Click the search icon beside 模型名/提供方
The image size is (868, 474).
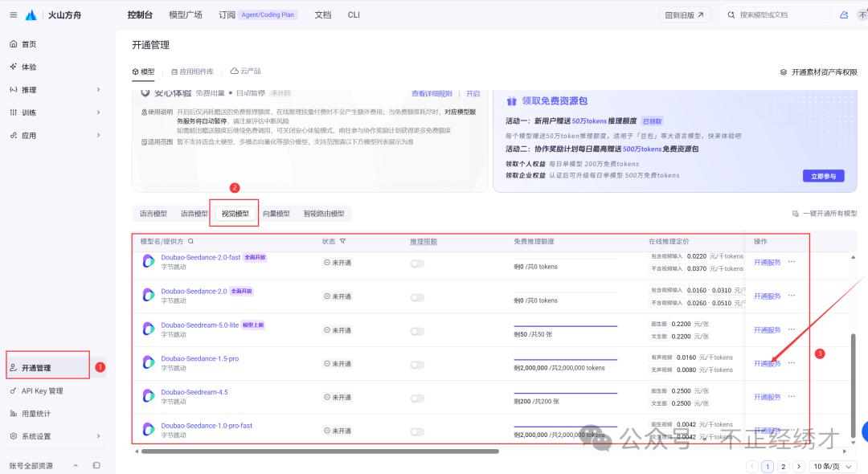point(191,241)
